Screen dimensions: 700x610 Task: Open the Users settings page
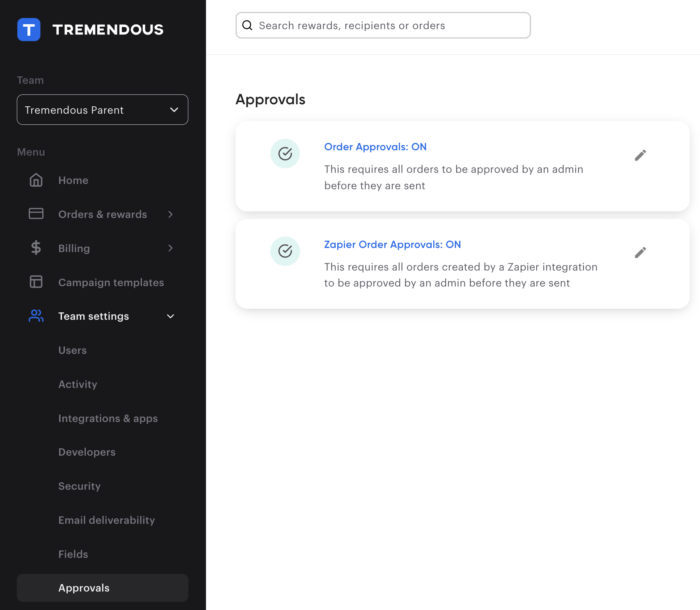73,350
